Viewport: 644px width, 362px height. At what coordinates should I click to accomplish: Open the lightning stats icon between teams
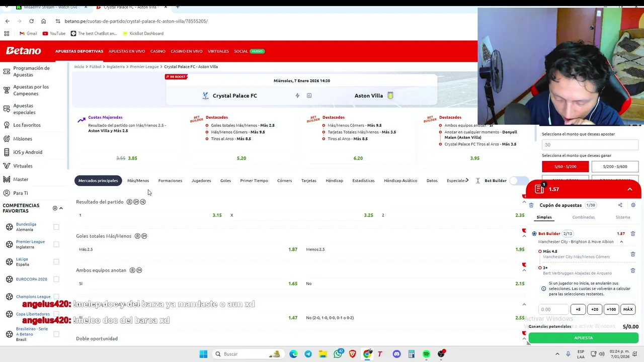coord(297,96)
